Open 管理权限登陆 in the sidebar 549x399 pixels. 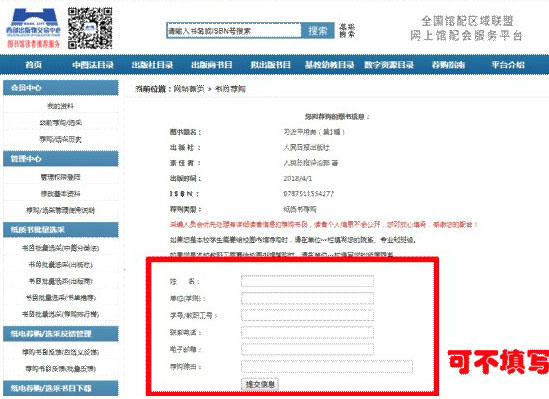click(61, 177)
